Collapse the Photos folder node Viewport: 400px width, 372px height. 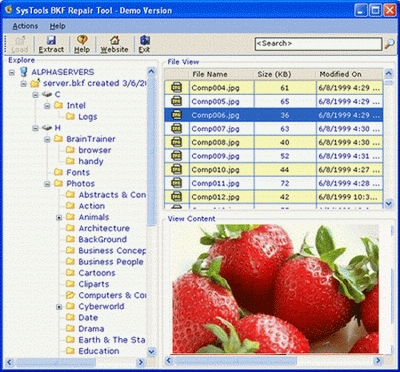(47, 184)
